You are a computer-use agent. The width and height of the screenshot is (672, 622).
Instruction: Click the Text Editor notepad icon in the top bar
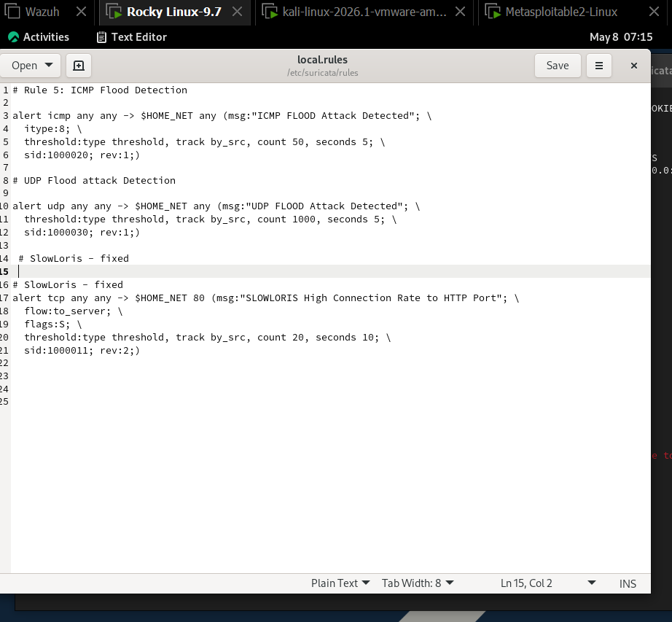click(x=101, y=37)
